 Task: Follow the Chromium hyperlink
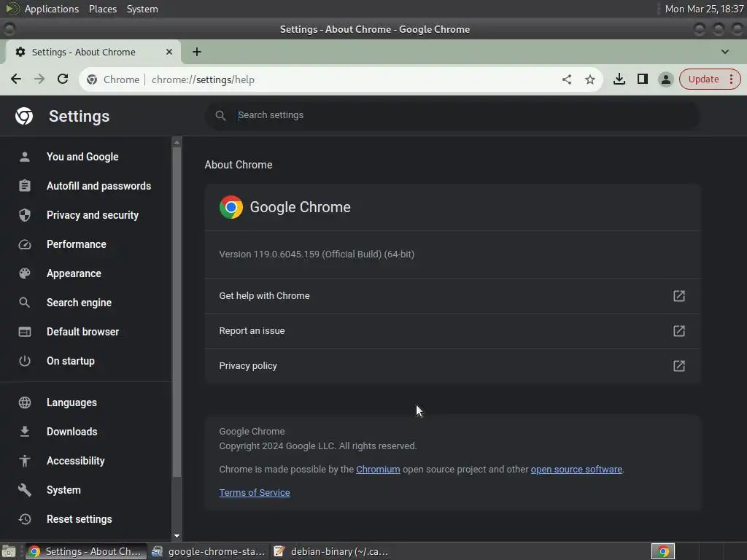pos(378,470)
